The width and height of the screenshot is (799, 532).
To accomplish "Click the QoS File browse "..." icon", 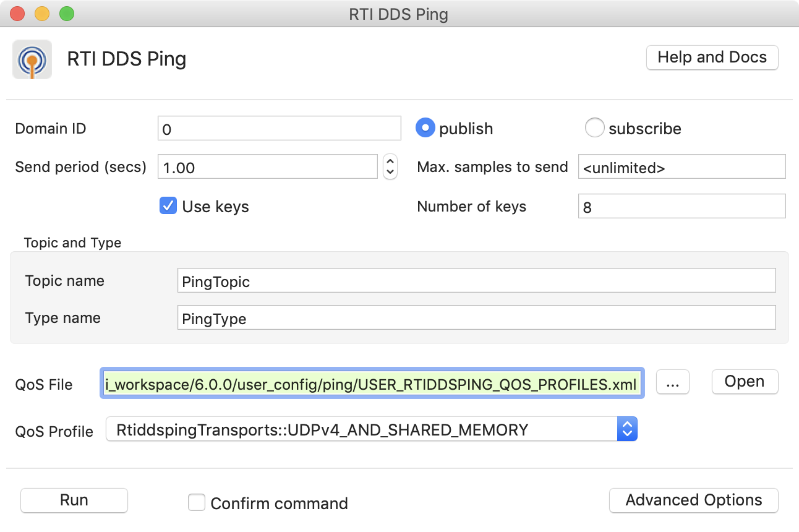I will pyautogui.click(x=672, y=382).
